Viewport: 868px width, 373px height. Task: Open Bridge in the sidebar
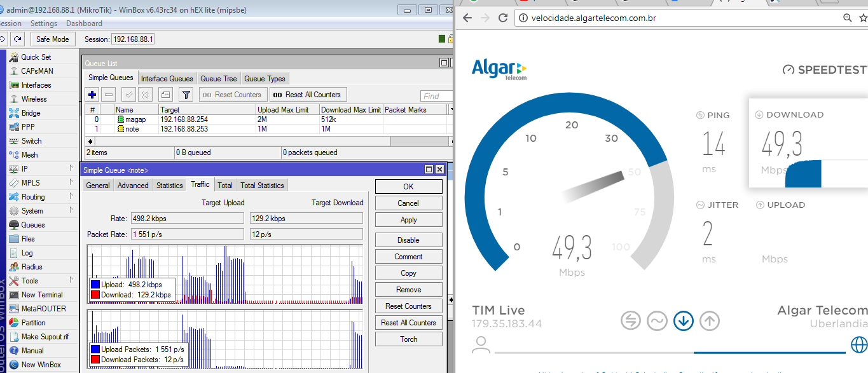(31, 113)
